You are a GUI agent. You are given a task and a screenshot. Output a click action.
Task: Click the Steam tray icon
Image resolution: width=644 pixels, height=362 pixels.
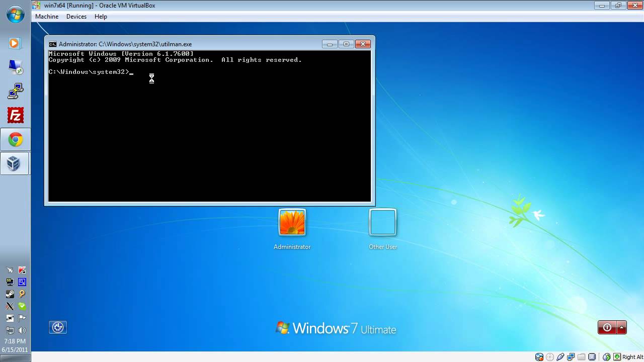tap(10, 294)
